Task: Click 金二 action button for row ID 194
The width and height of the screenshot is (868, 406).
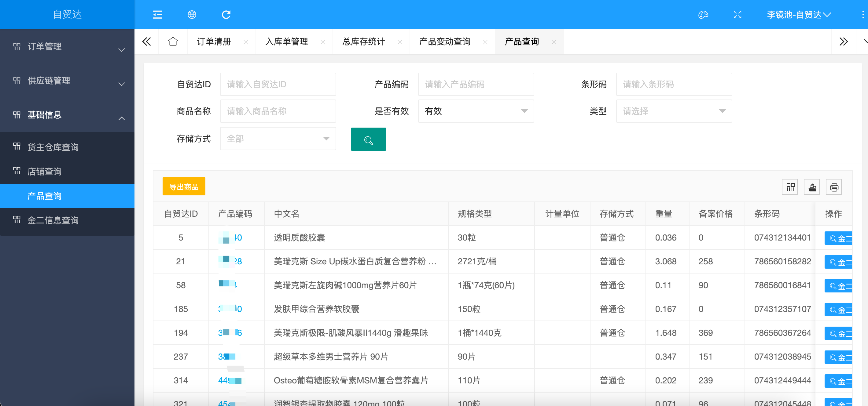Action: (838, 334)
